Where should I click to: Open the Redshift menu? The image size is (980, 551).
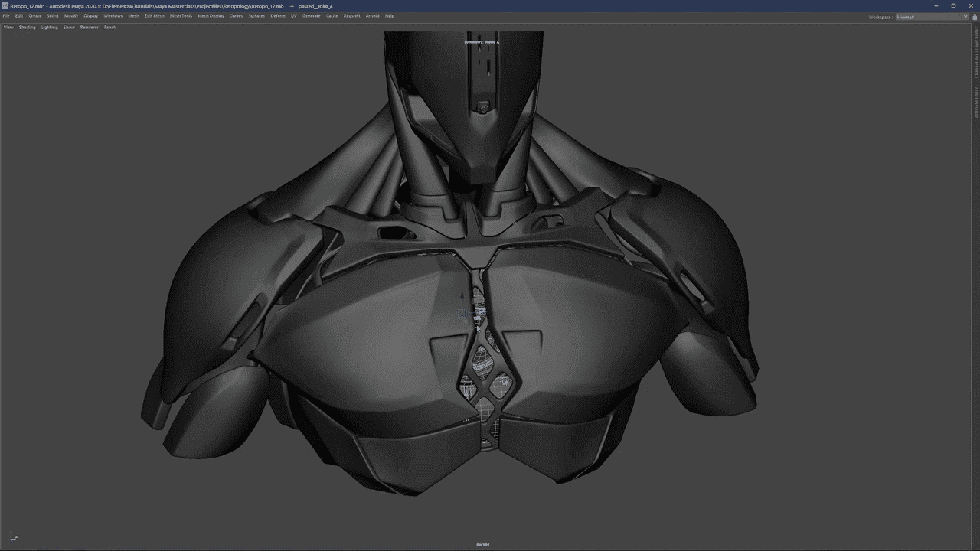(x=351, y=15)
